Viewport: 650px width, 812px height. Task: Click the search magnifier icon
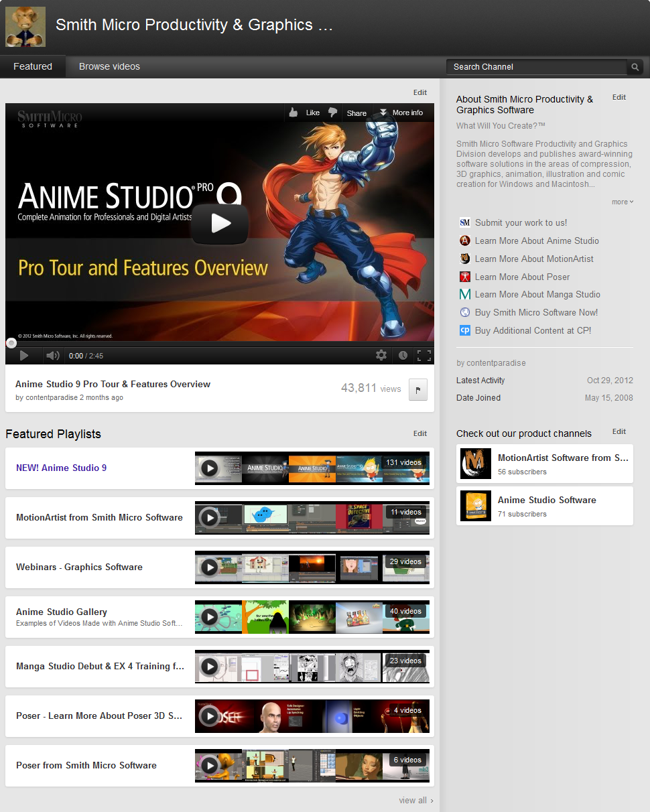point(635,67)
